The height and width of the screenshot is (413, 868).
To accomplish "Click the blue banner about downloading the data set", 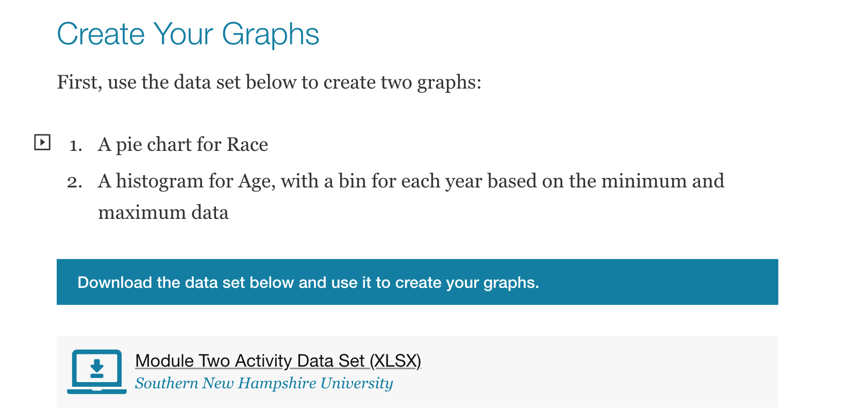I will click(x=416, y=282).
